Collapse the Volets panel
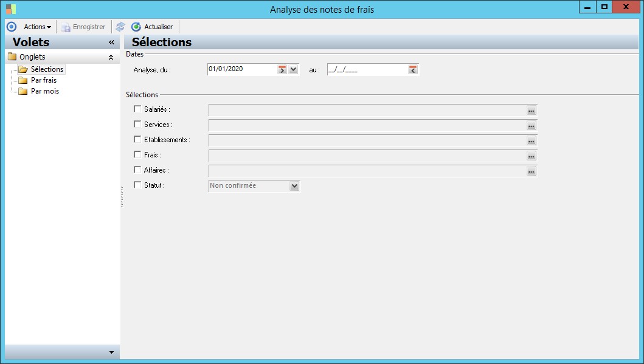The height and width of the screenshot is (364, 644). point(111,43)
